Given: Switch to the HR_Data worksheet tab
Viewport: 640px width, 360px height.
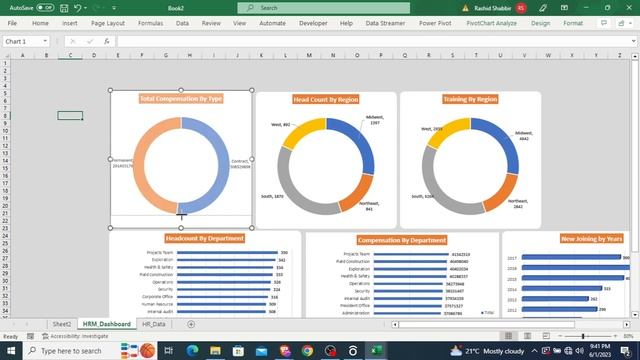Looking at the screenshot, I should click(154, 324).
